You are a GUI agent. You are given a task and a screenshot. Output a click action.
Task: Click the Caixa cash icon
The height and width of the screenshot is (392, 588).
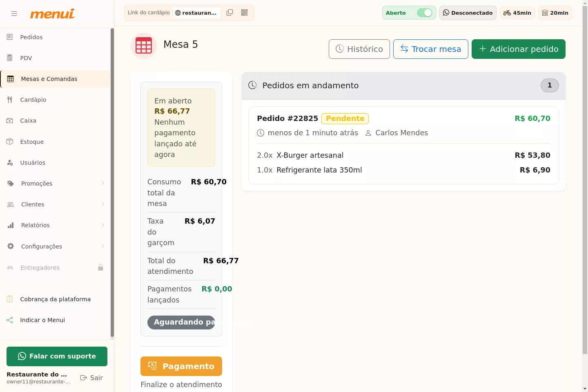[10, 121]
